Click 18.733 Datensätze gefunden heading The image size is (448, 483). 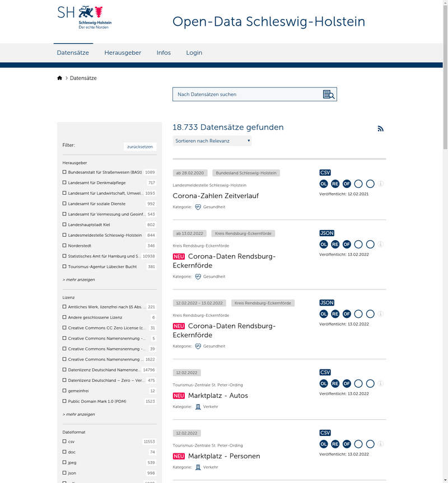pos(228,127)
